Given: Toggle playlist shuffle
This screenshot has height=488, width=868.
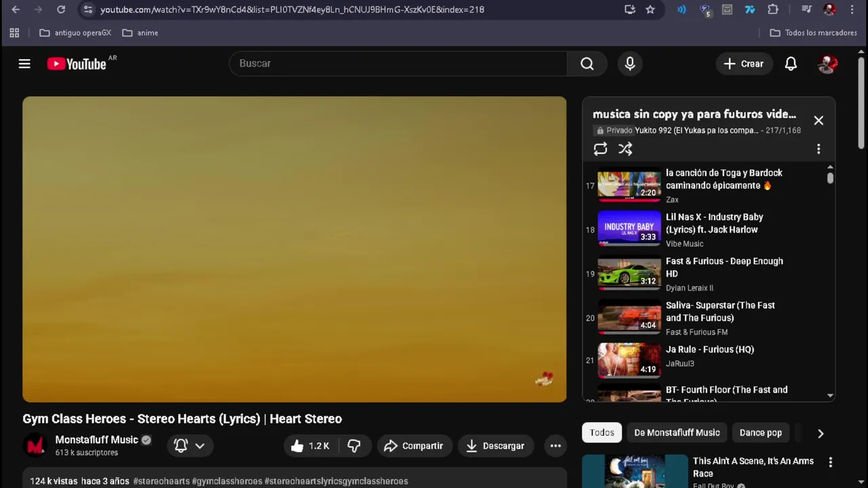Looking at the screenshot, I should (625, 148).
